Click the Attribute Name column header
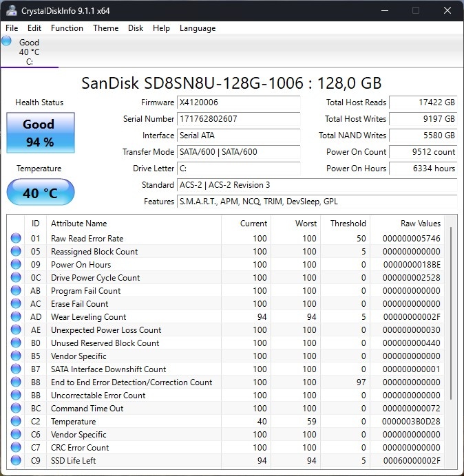The image size is (464, 476). tap(134, 224)
